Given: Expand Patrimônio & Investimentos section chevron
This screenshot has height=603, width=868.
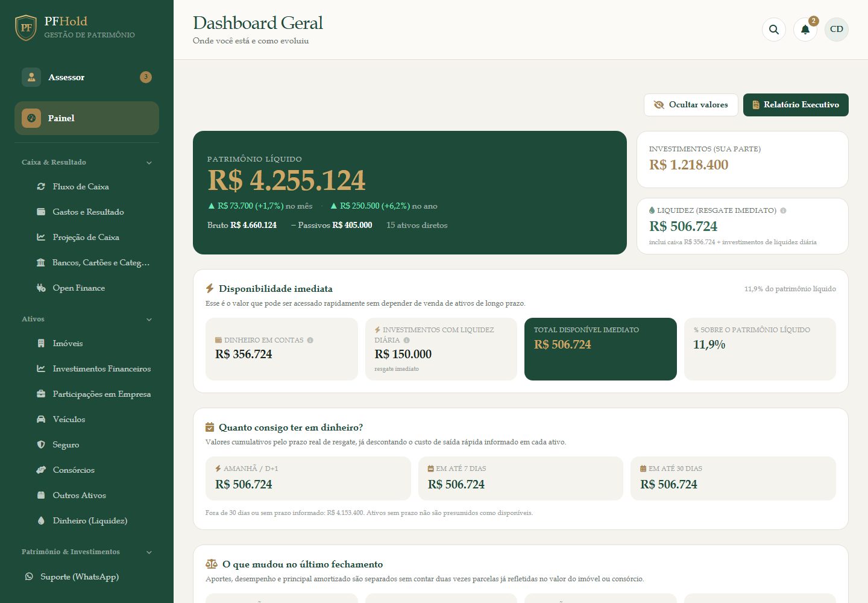Looking at the screenshot, I should [x=149, y=552].
